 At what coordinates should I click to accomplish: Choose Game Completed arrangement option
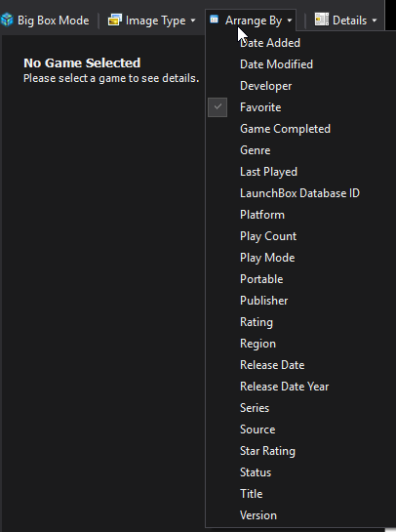point(285,129)
